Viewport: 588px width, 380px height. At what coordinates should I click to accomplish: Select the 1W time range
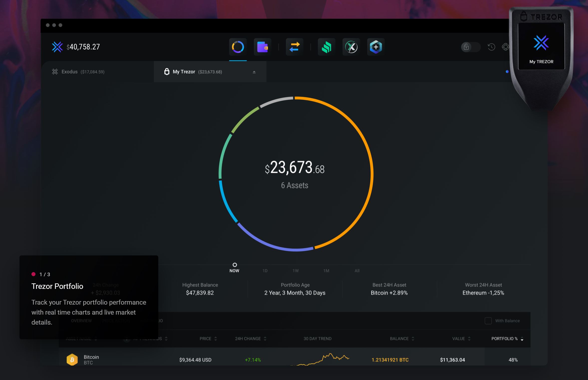(296, 271)
